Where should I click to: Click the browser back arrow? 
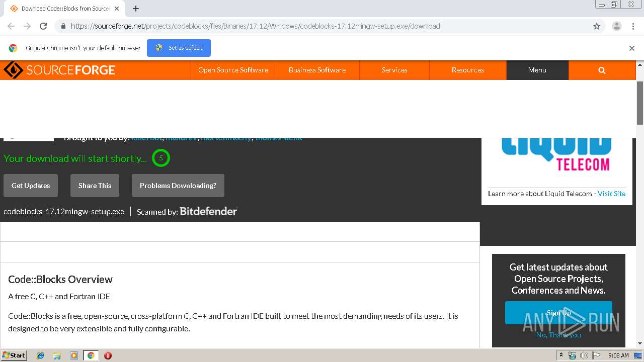[x=11, y=26]
